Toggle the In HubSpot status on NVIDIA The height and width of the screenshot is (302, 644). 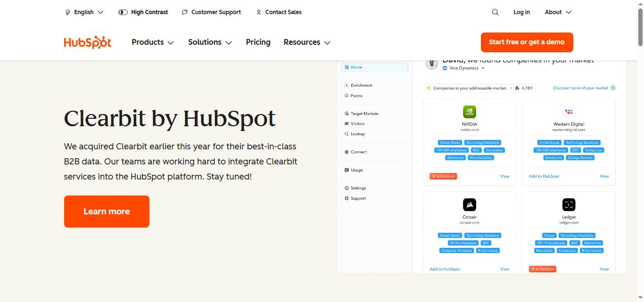[x=443, y=176]
